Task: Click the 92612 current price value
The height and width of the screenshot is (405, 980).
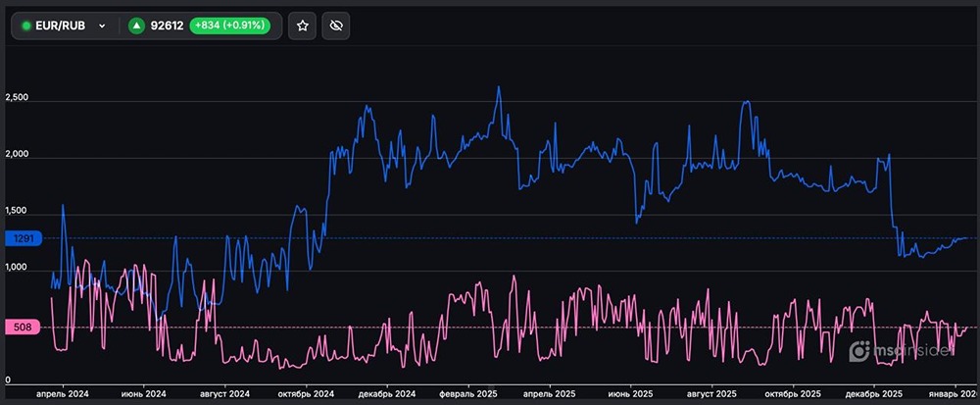Action: point(170,26)
